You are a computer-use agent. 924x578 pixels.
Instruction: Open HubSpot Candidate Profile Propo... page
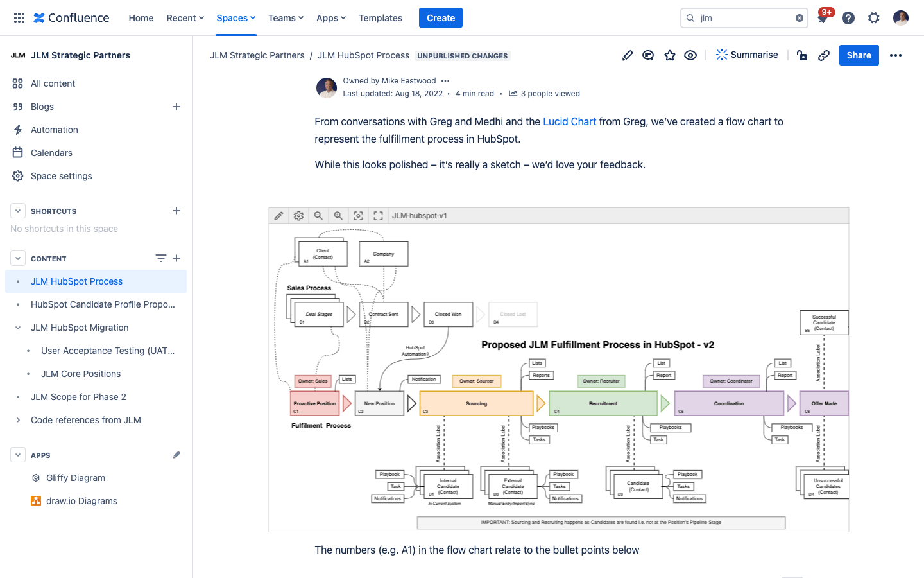(96, 304)
